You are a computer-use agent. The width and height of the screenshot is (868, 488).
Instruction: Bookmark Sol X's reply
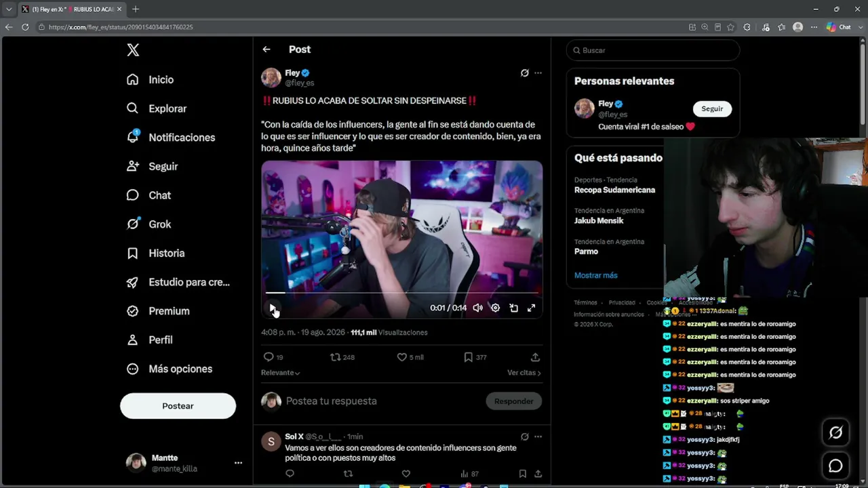(522, 474)
